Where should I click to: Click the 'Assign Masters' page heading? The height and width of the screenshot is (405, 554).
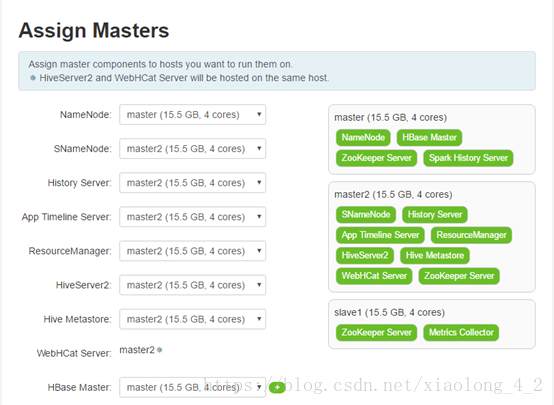[x=94, y=30]
